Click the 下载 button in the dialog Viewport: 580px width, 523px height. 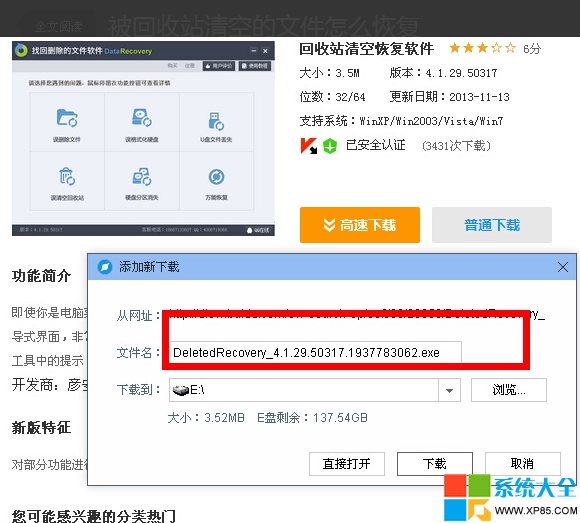[435, 464]
